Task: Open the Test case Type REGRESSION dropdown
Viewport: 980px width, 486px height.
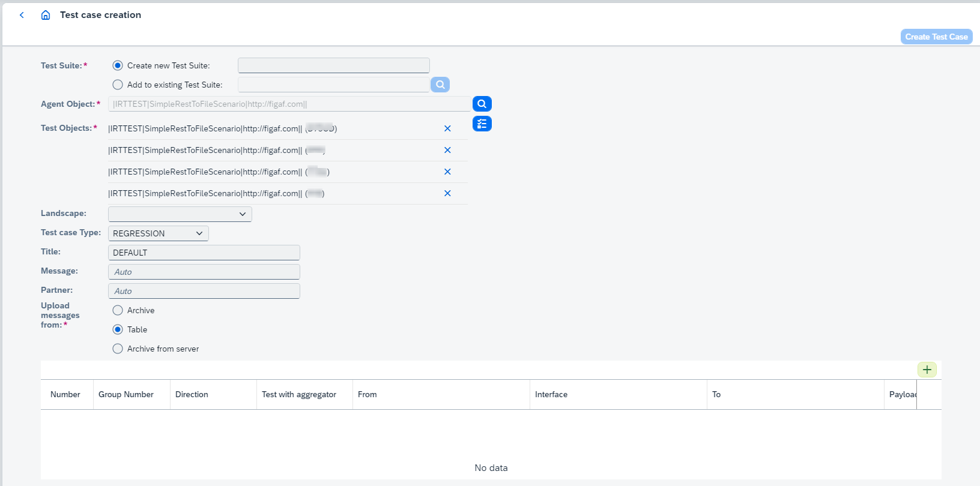Action: coord(159,233)
